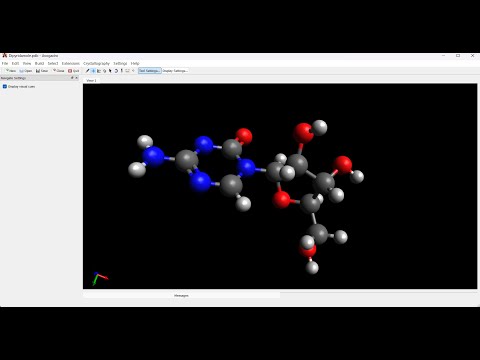Activate the Auto Rotate tool
This screenshot has height=360, width=480.
(116, 71)
